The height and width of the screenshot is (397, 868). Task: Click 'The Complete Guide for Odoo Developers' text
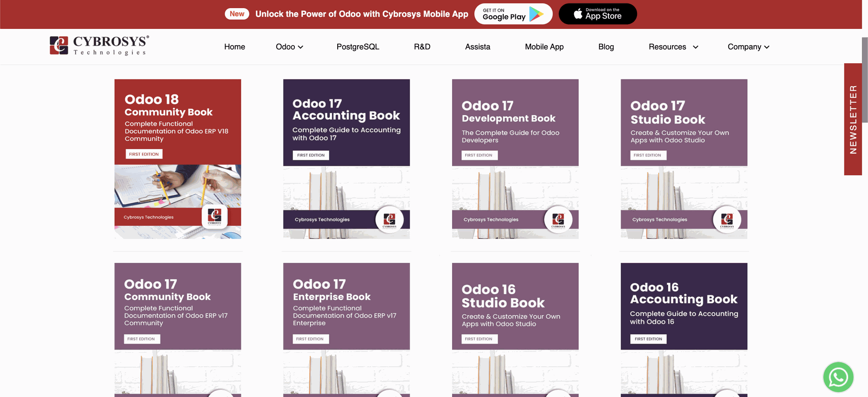coord(510,136)
